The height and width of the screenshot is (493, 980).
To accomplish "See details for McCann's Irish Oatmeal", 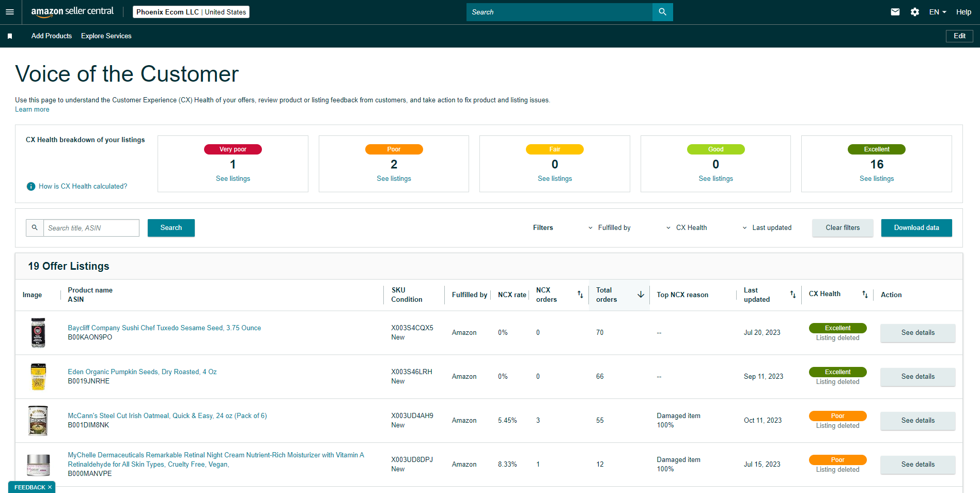I will click(917, 421).
